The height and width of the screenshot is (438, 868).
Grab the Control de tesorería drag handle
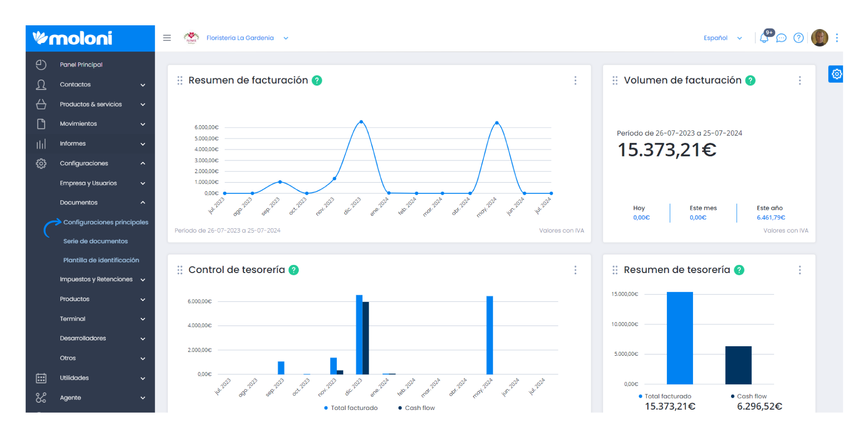180,270
